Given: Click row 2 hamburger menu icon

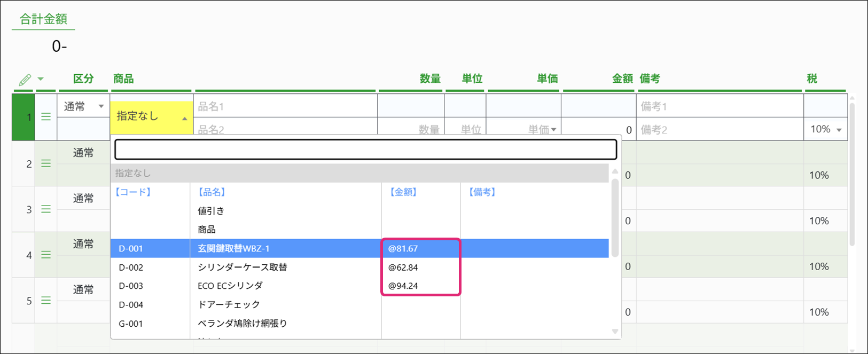Looking at the screenshot, I should click(x=46, y=164).
